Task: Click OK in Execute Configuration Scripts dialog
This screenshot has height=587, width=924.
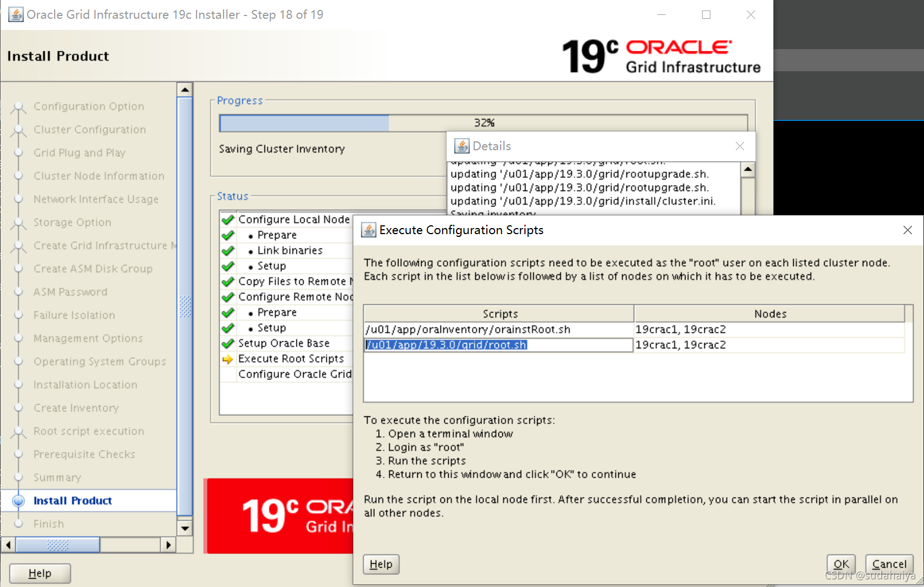Action: click(841, 564)
